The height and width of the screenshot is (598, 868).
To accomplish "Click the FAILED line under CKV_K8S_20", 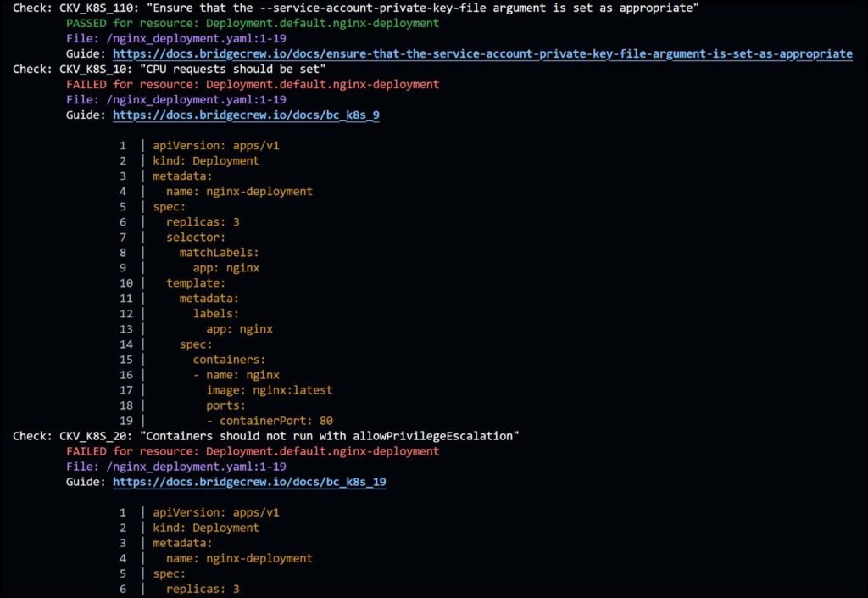I will pyautogui.click(x=252, y=451).
